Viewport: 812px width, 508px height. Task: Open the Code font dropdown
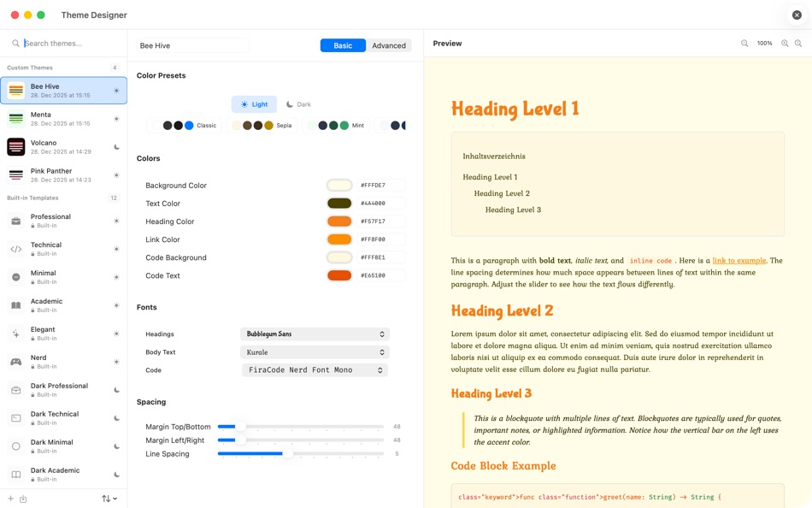coord(315,370)
